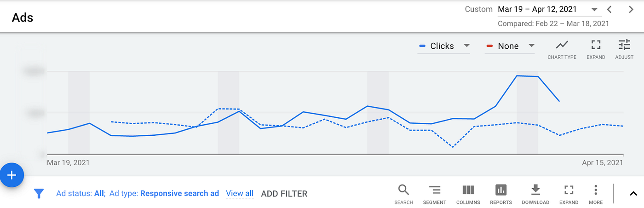Click the Download icon

coord(535,190)
